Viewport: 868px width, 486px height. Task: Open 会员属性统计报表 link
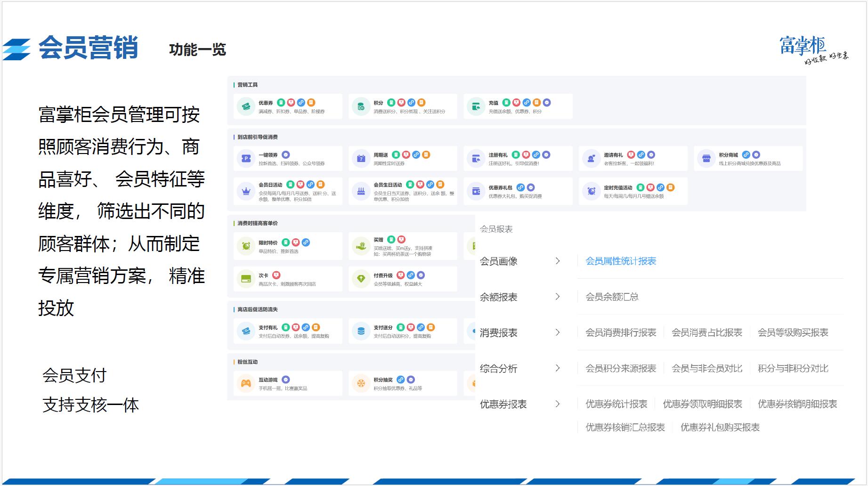[621, 261]
